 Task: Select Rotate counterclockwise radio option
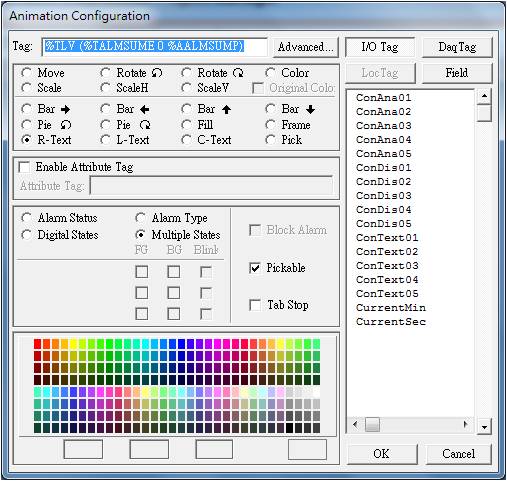click(105, 73)
